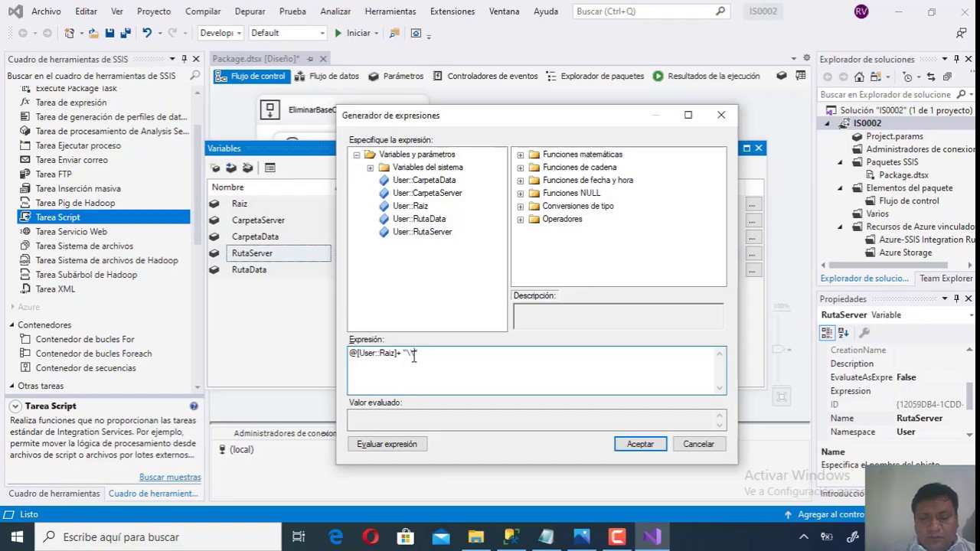
Task: Expand Variables del sistema folder
Action: (x=371, y=168)
